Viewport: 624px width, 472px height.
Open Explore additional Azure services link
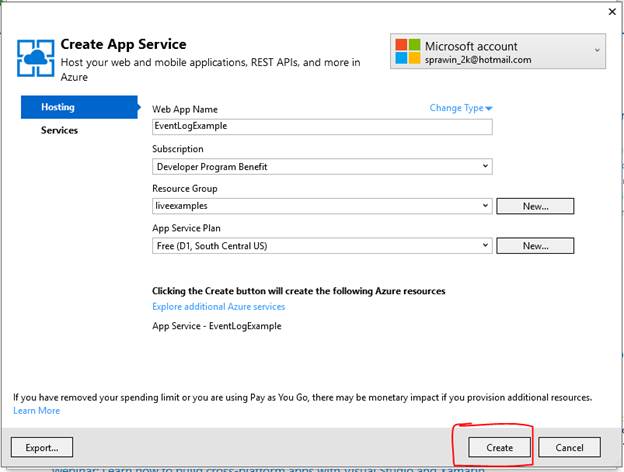pos(218,307)
